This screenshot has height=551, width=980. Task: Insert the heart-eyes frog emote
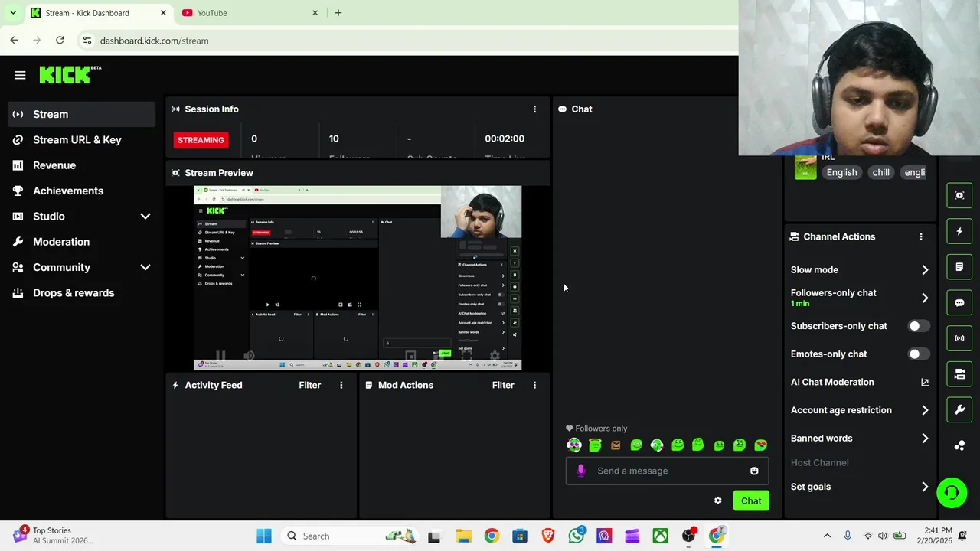point(760,445)
